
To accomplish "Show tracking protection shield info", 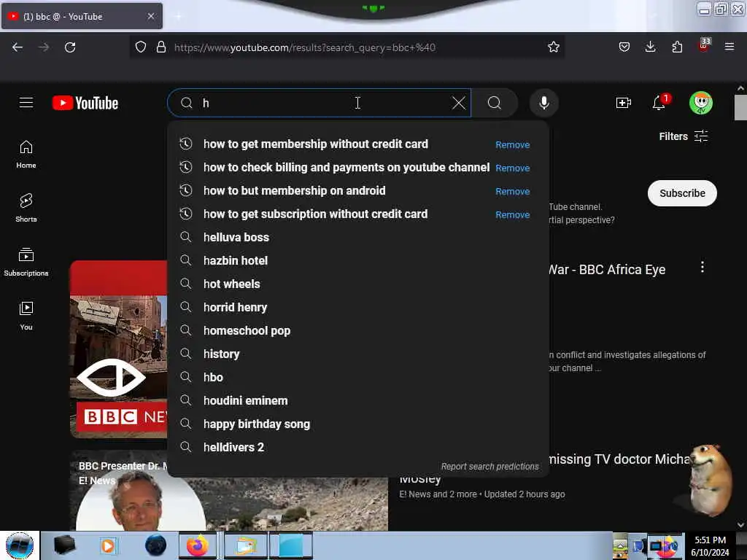I will 141,47.
